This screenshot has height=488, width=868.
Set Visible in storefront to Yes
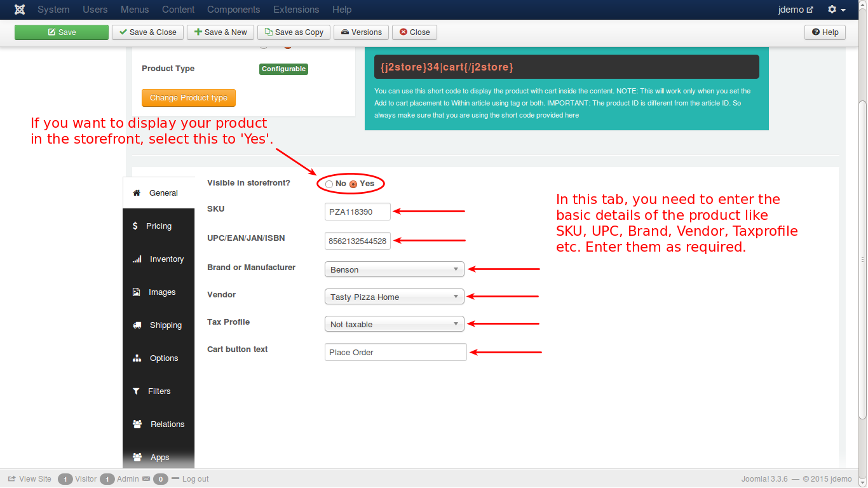[x=353, y=184]
